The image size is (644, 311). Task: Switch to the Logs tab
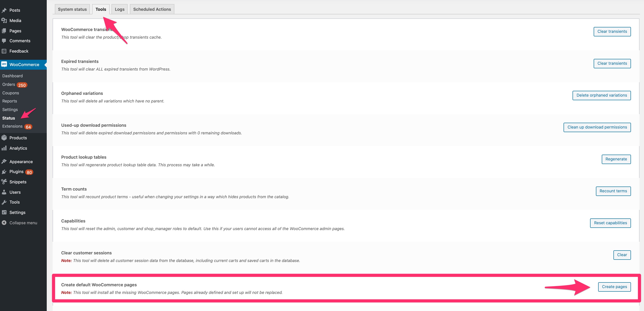pyautogui.click(x=119, y=9)
